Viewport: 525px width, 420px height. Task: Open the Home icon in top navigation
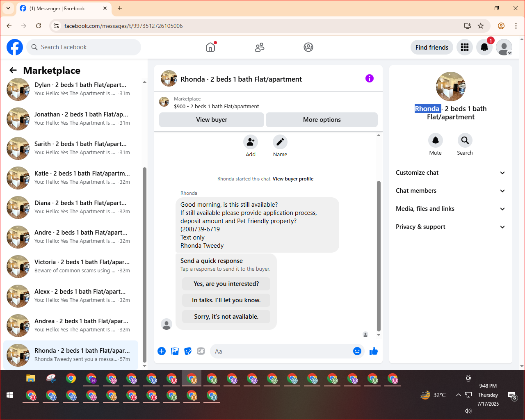coord(210,47)
